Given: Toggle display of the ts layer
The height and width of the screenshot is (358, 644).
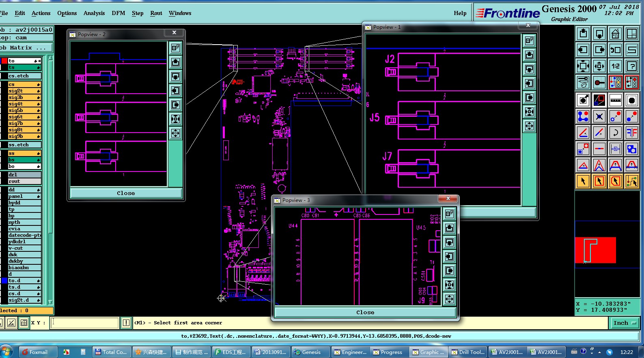Looking at the screenshot, I should coord(24,67).
